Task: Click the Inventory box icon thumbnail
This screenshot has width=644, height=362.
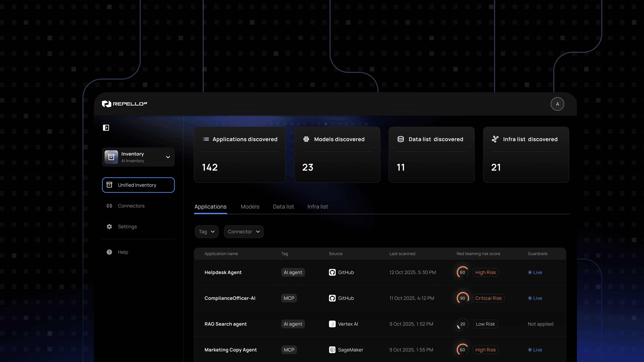Action: tap(111, 157)
